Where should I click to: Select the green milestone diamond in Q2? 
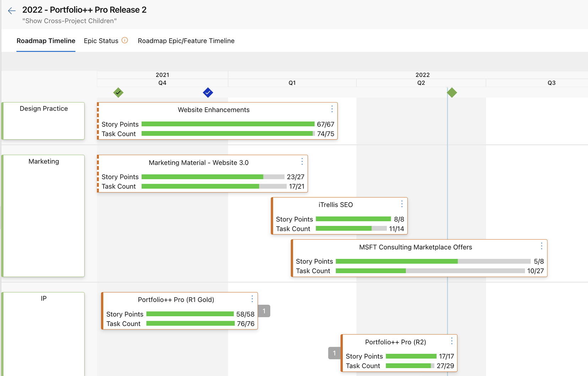(452, 93)
